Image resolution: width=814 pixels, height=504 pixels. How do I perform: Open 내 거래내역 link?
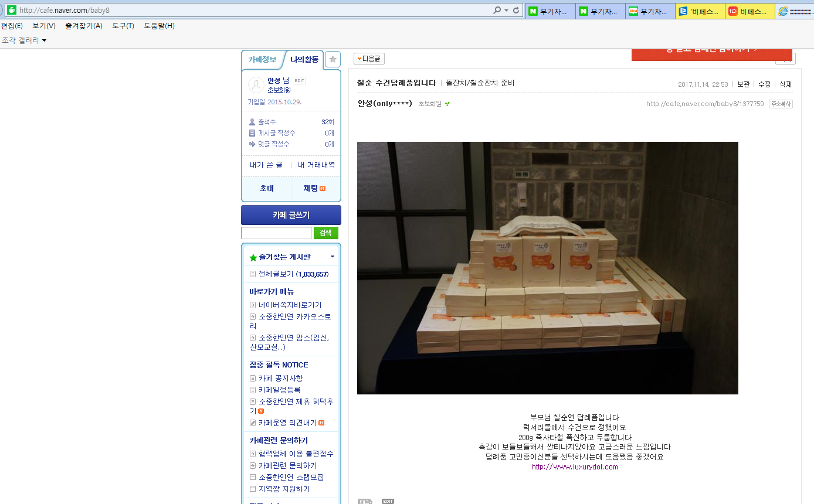[x=317, y=165]
